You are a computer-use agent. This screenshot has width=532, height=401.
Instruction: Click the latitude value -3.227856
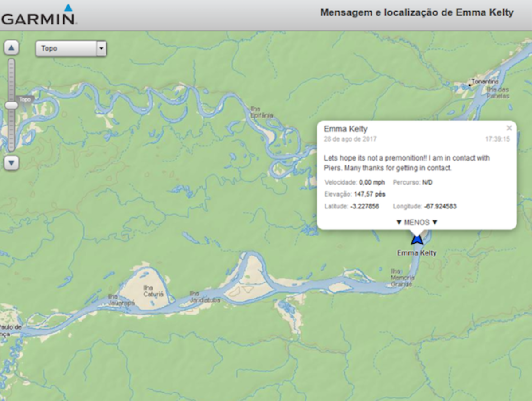[364, 206]
